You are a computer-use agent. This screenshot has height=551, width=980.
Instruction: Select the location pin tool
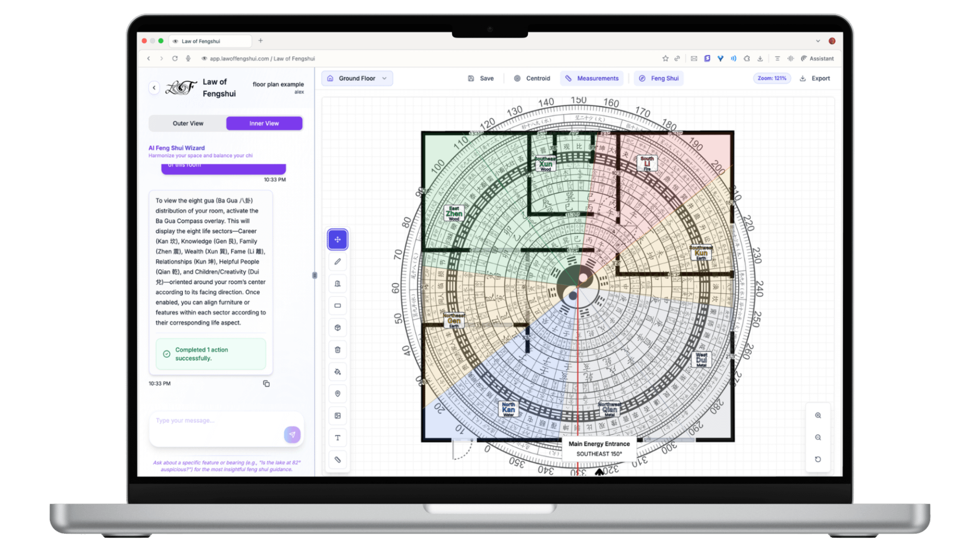337,394
